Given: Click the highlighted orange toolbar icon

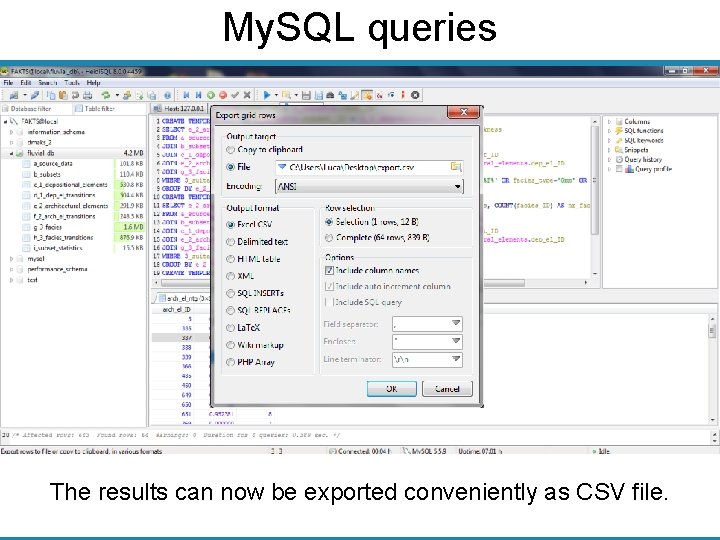Looking at the screenshot, I should [x=367, y=95].
